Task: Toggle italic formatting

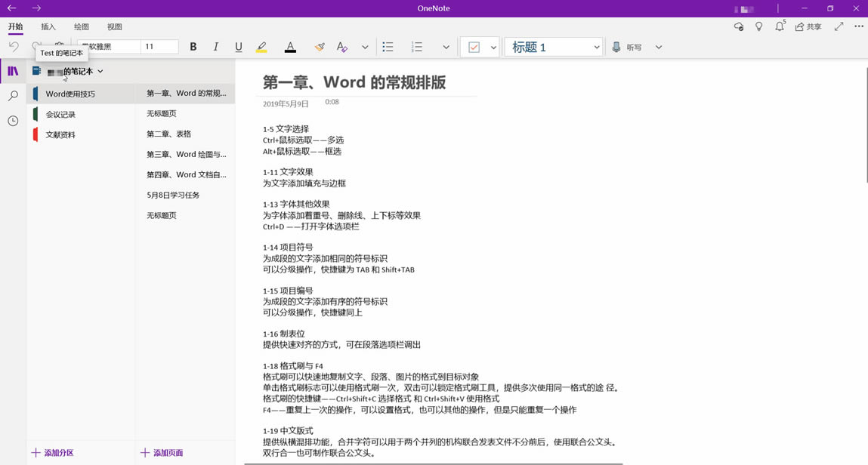Action: click(215, 47)
